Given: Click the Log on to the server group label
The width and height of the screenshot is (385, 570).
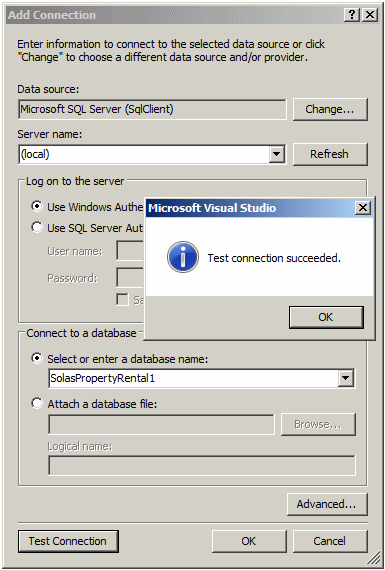Looking at the screenshot, I should tap(75, 181).
